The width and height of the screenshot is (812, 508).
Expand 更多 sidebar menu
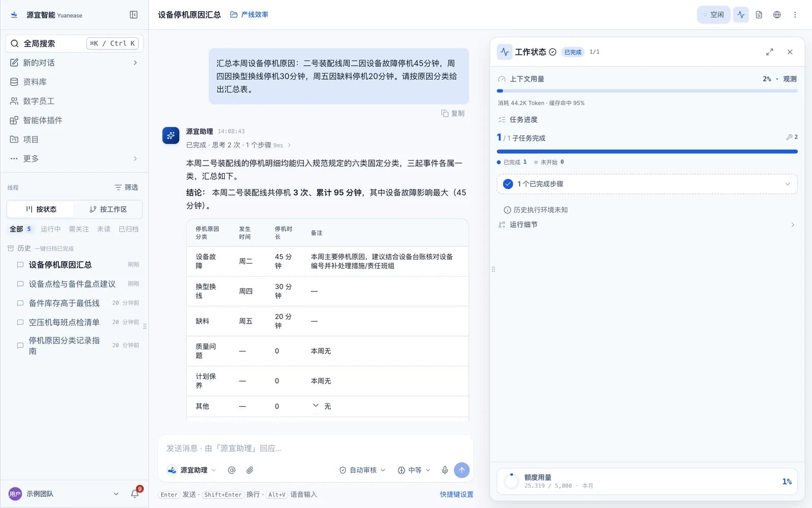click(74, 158)
